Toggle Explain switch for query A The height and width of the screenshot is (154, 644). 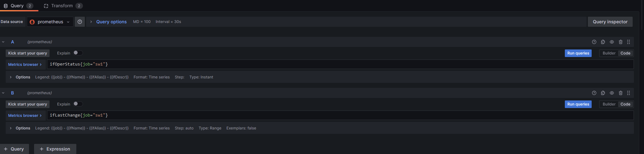pyautogui.click(x=78, y=53)
